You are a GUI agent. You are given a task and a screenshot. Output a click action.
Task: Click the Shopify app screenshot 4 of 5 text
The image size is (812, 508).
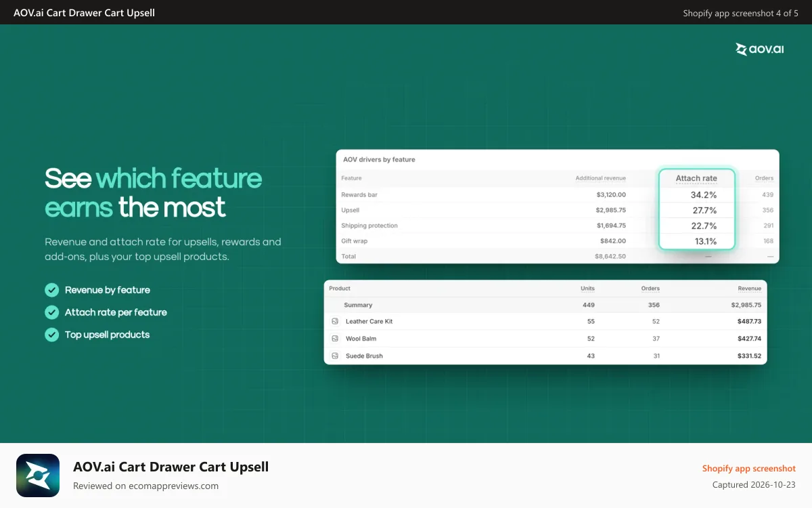[x=740, y=13]
